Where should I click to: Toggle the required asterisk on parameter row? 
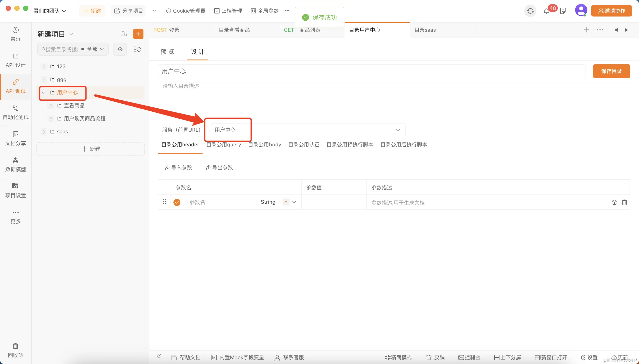point(286,202)
